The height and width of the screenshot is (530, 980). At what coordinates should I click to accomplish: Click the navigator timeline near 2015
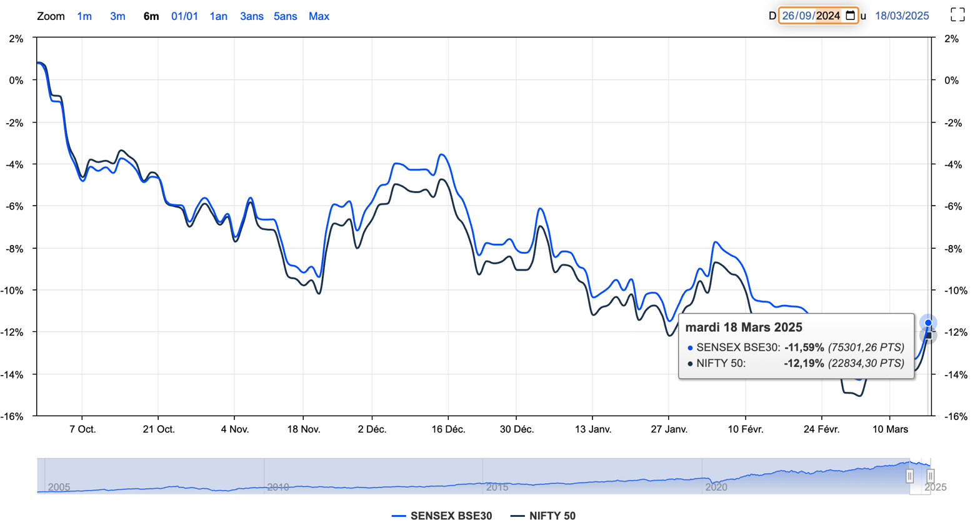[497, 486]
